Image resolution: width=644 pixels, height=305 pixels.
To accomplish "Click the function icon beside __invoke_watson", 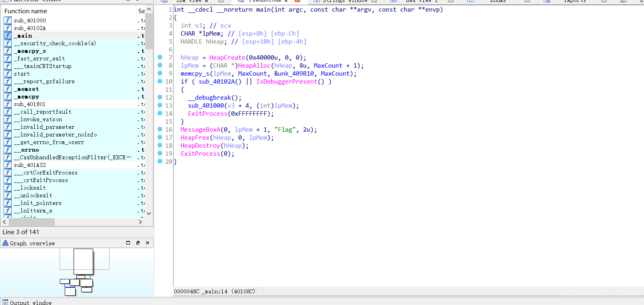I will [8, 119].
